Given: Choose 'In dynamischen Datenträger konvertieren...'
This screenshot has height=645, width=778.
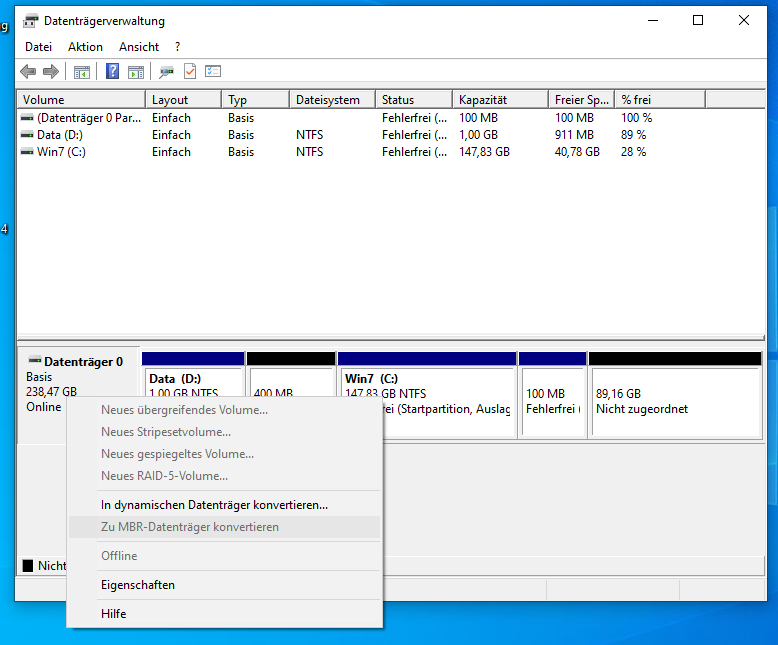Looking at the screenshot, I should [225, 505].
